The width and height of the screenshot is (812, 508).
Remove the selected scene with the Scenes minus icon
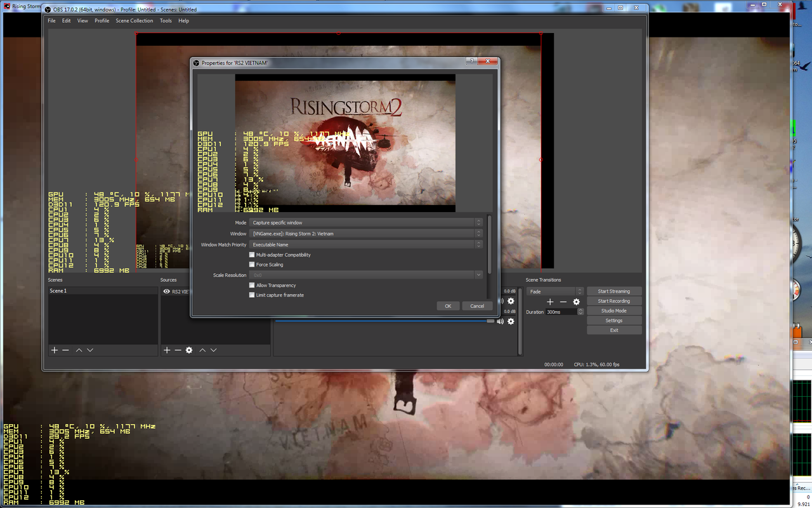tap(65, 350)
